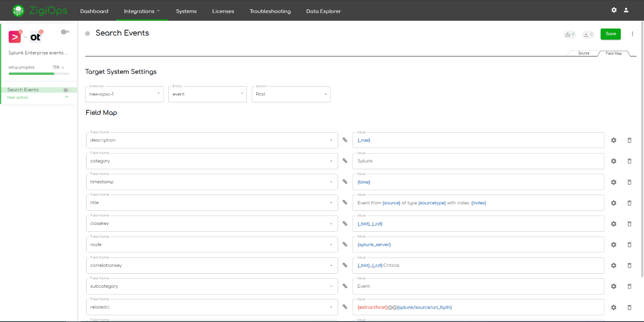Open the Entity dropdown set to event
Screen dimensions: 644x322
click(207, 94)
